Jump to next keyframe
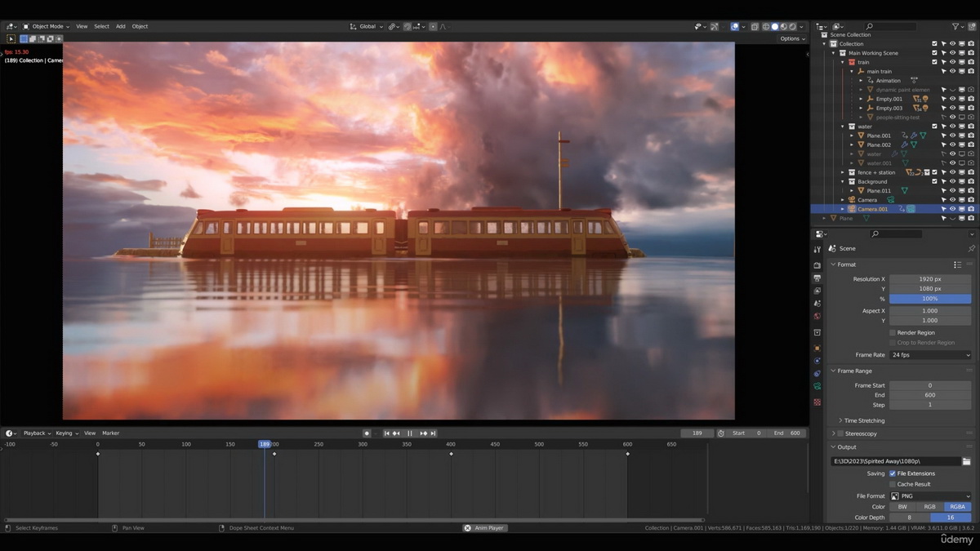This screenshot has width=980, height=551. click(424, 433)
